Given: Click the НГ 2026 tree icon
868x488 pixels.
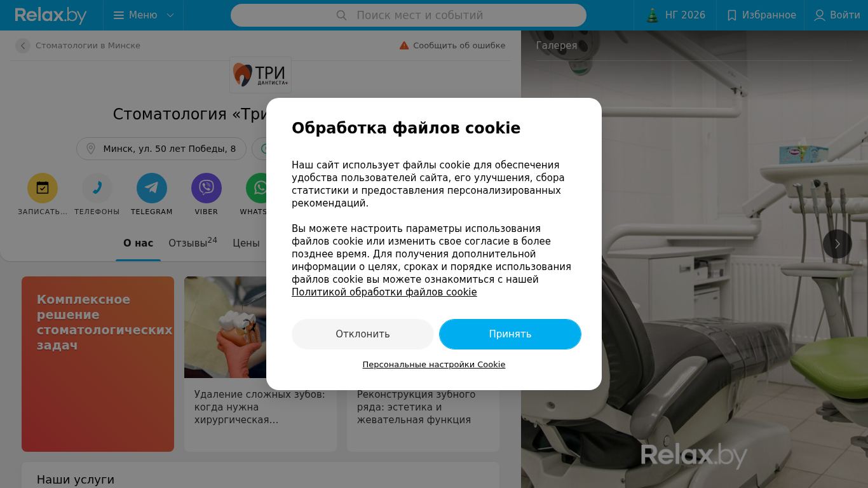Looking at the screenshot, I should pyautogui.click(x=653, y=15).
